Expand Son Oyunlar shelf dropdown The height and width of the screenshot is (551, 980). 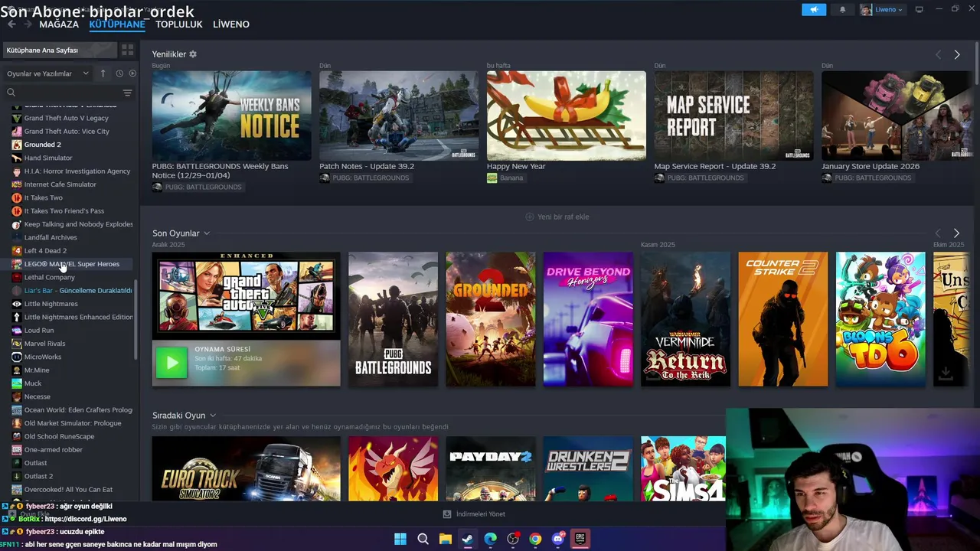pos(207,233)
